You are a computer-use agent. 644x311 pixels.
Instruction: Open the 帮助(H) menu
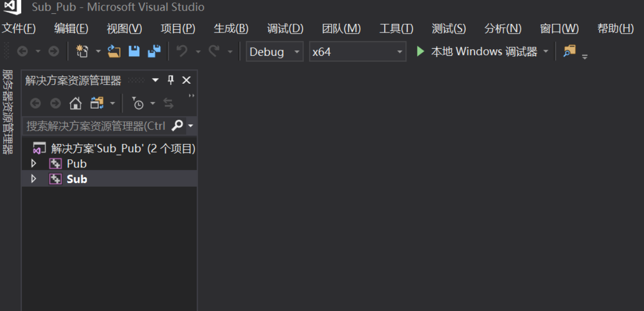click(615, 28)
